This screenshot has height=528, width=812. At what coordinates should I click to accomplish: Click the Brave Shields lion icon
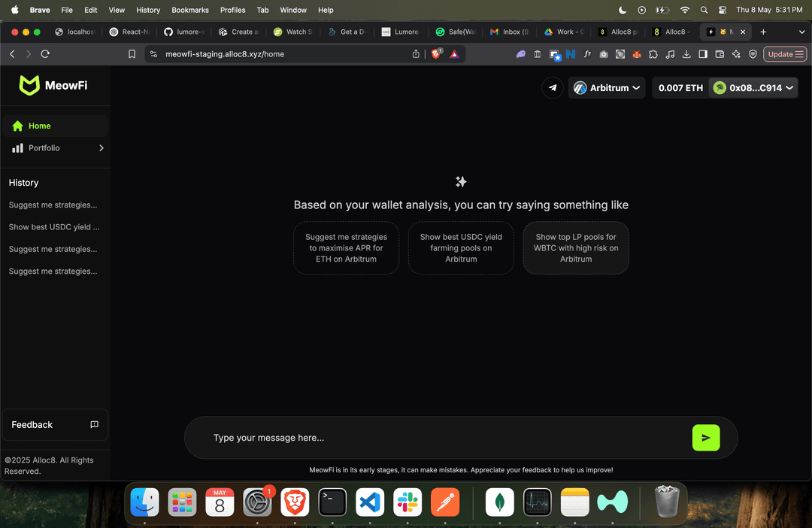(x=436, y=54)
